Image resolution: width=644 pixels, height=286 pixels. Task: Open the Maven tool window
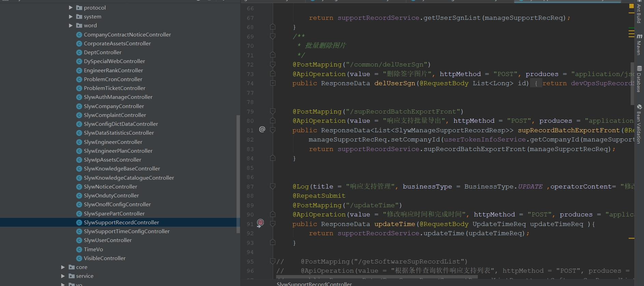pyautogui.click(x=639, y=44)
